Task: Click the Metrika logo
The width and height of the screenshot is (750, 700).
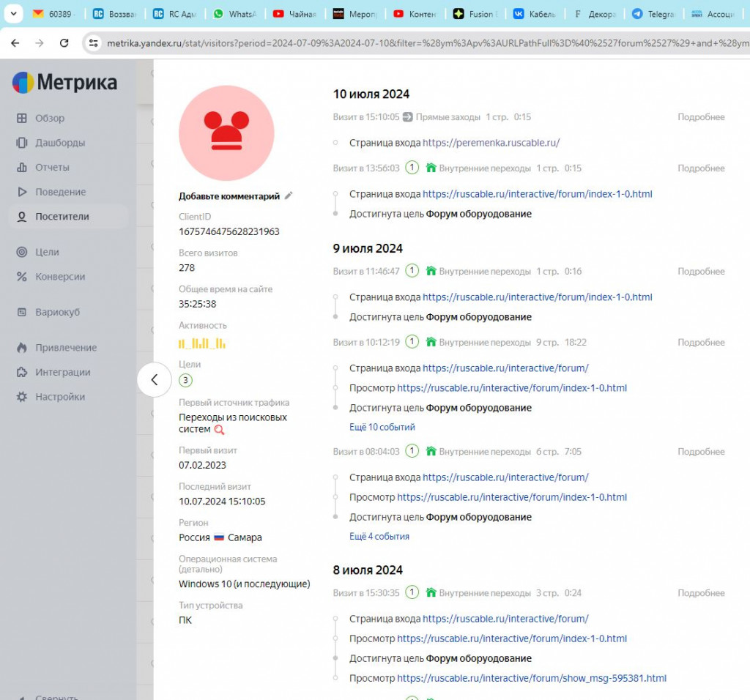Action: pyautogui.click(x=65, y=83)
